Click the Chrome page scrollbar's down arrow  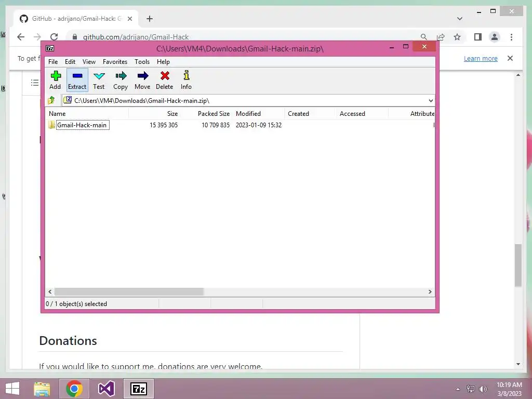tap(518, 364)
